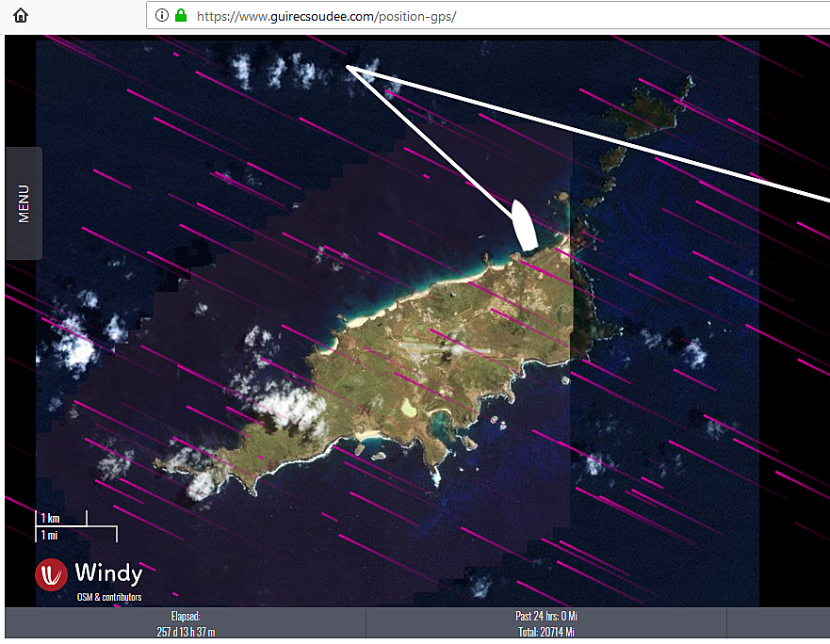Open the side MENU tab
Image resolution: width=830 pixels, height=644 pixels.
click(24, 203)
